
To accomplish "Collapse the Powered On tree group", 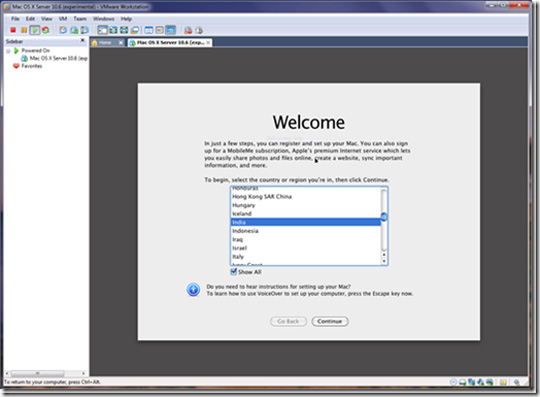I will click(8, 51).
